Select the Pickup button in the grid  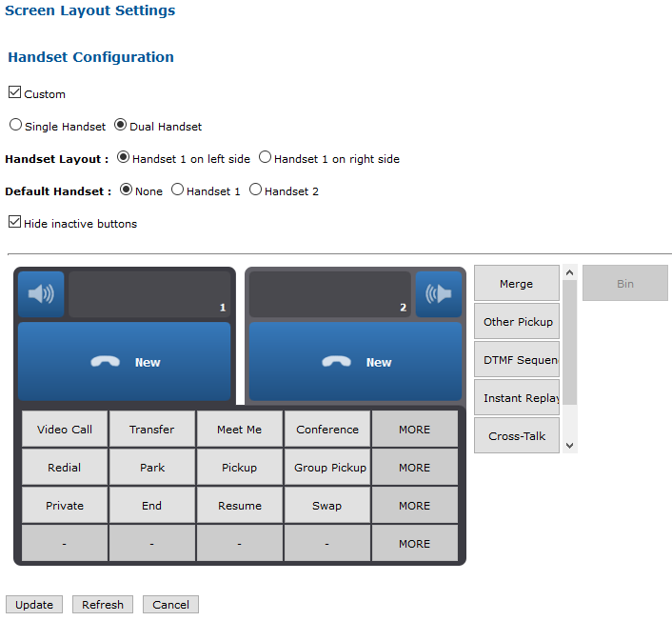coord(239,468)
